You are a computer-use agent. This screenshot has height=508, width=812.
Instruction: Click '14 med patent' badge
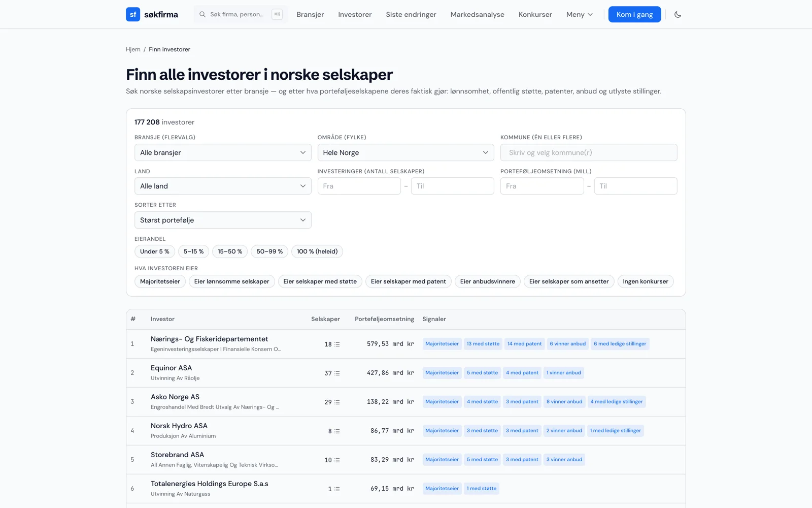(x=525, y=344)
